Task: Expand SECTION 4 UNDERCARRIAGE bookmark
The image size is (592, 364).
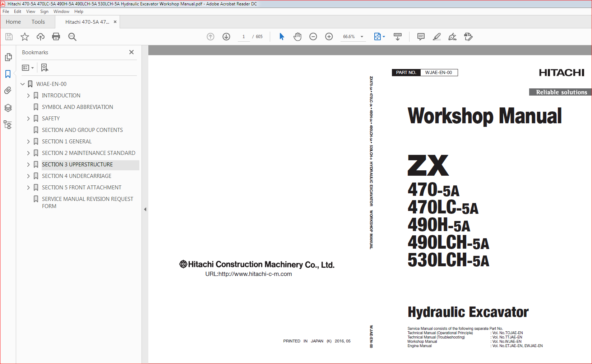Action: pos(28,176)
